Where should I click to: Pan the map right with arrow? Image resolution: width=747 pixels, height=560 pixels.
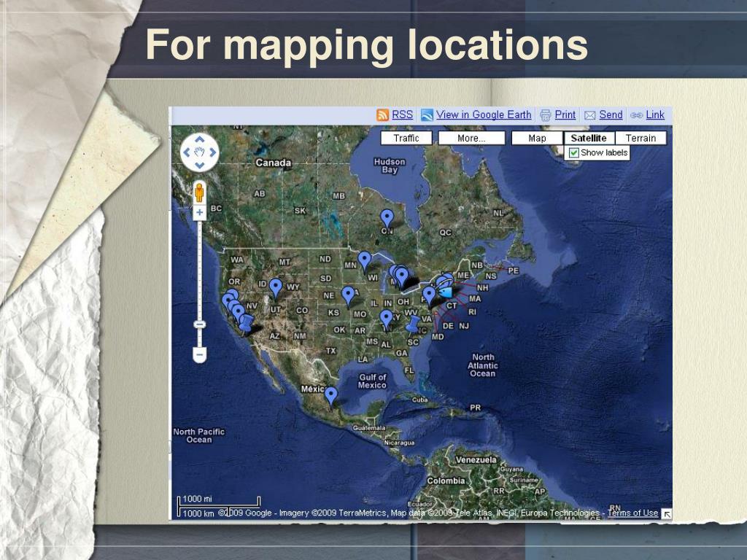tap(212, 152)
